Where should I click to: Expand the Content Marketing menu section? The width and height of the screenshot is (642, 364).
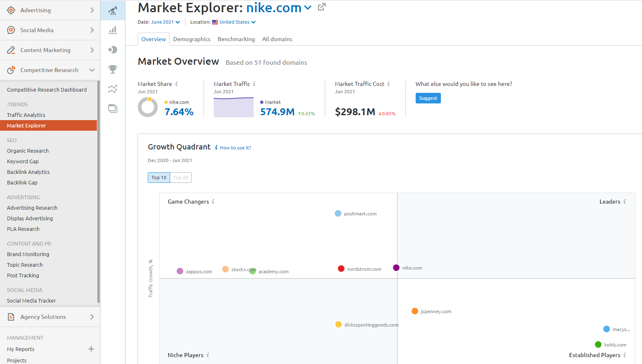tap(92, 50)
